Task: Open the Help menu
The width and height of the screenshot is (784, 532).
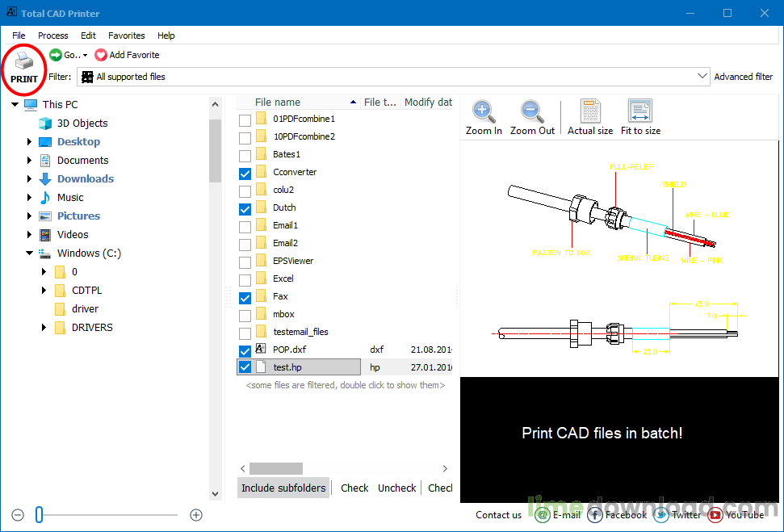Action: tap(166, 36)
